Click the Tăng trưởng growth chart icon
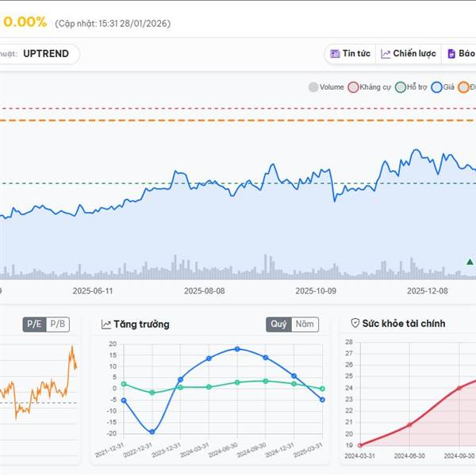Viewport: 476px width, 476px height. (x=106, y=324)
